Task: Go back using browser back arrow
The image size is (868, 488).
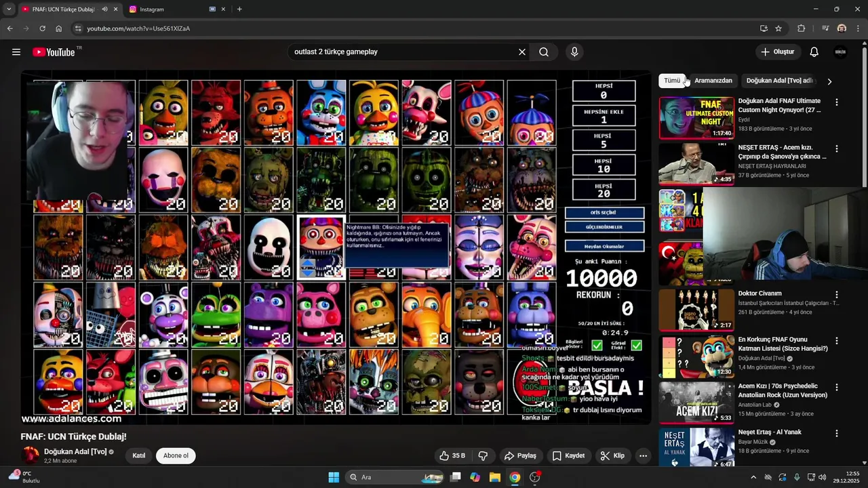Action: 9,28
